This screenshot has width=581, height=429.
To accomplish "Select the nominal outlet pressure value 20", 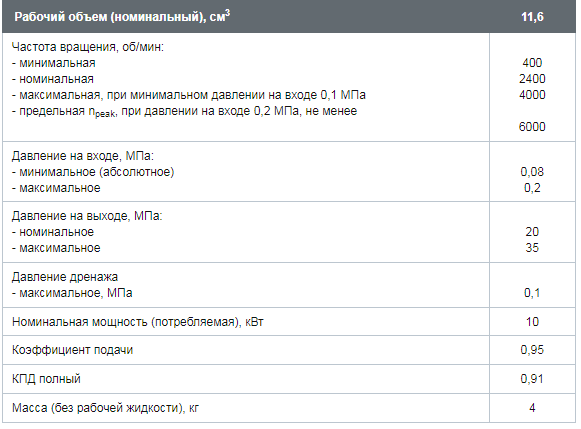I will pos(532,232).
